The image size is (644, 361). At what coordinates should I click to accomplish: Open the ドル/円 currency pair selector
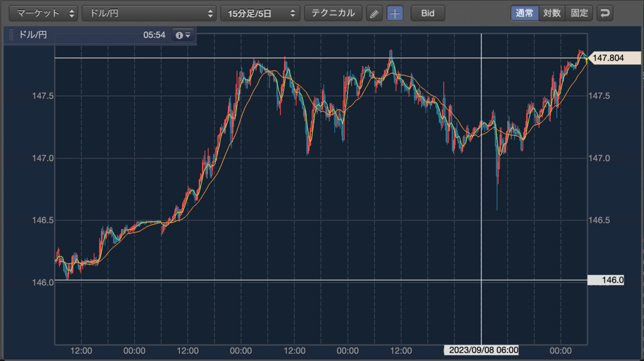click(149, 13)
